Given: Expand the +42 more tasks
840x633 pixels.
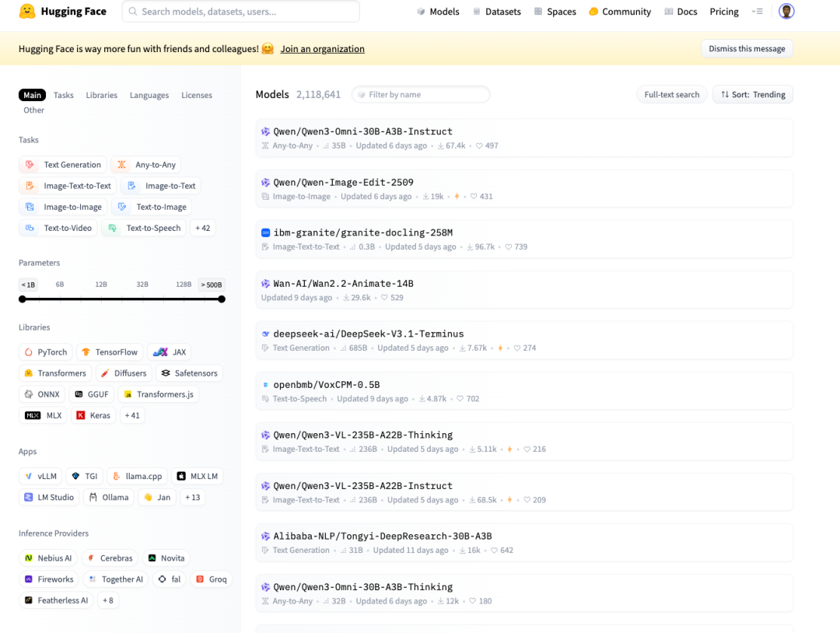Looking at the screenshot, I should [202, 228].
